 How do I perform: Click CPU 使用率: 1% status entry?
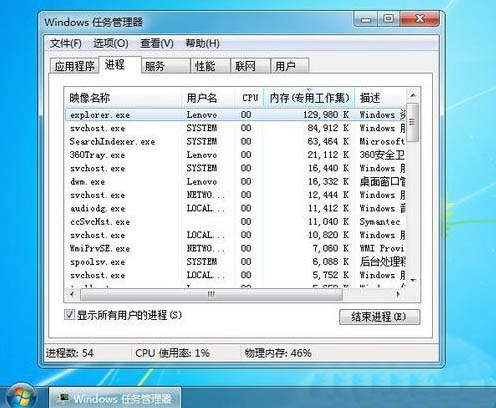[172, 353]
